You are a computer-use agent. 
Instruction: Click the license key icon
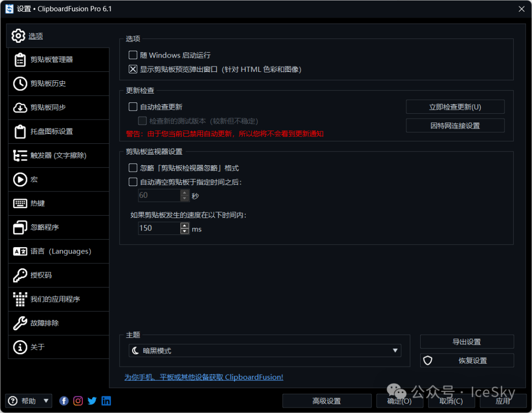(x=20, y=275)
